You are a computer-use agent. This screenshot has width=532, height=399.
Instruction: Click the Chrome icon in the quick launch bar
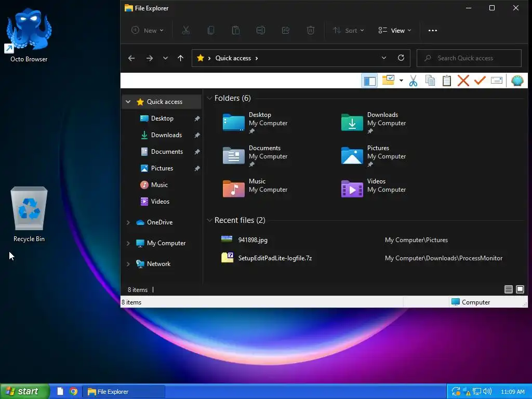(73, 392)
